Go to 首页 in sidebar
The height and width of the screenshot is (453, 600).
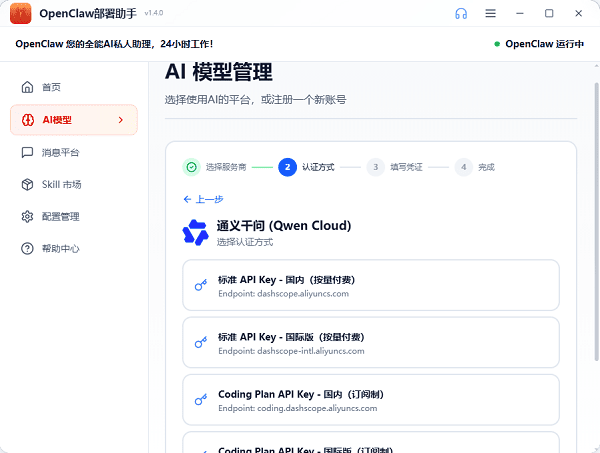point(74,87)
